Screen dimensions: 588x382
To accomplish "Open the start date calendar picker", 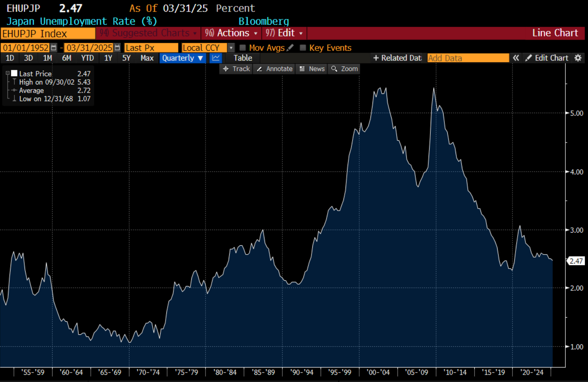I will (x=54, y=48).
